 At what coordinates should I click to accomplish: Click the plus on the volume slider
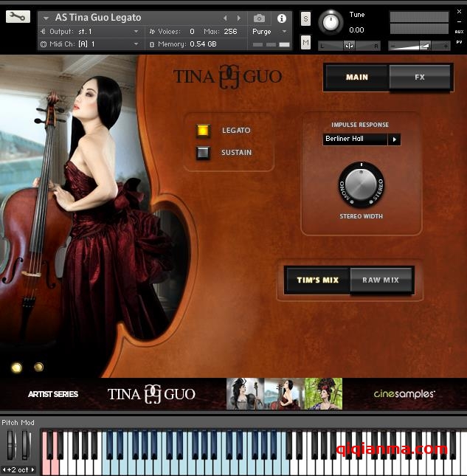point(446,46)
